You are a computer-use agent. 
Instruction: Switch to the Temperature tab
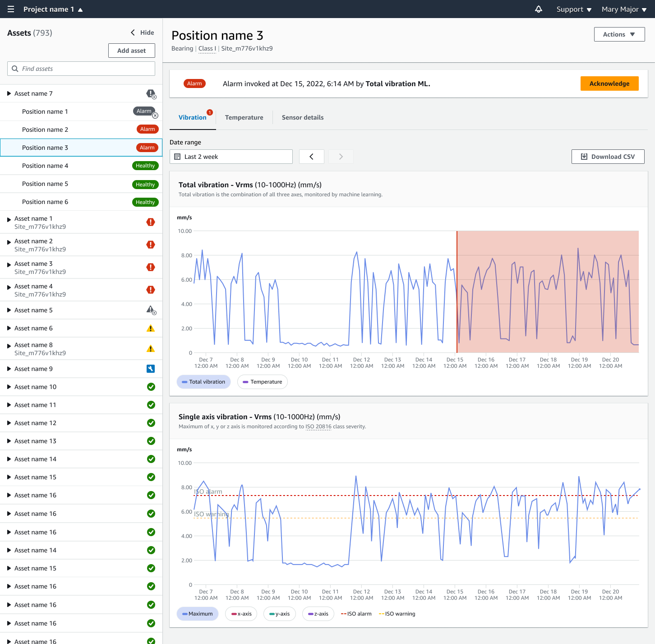tap(244, 117)
